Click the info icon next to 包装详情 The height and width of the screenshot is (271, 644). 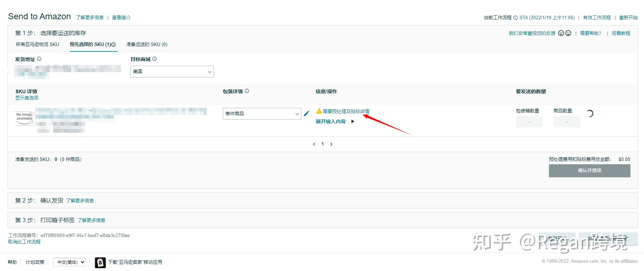click(x=247, y=91)
